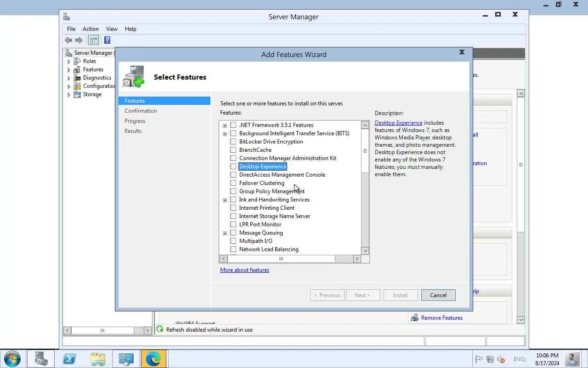The height and width of the screenshot is (368, 588).
Task: Click the Server Manager title bar icon
Action: pyautogui.click(x=67, y=17)
